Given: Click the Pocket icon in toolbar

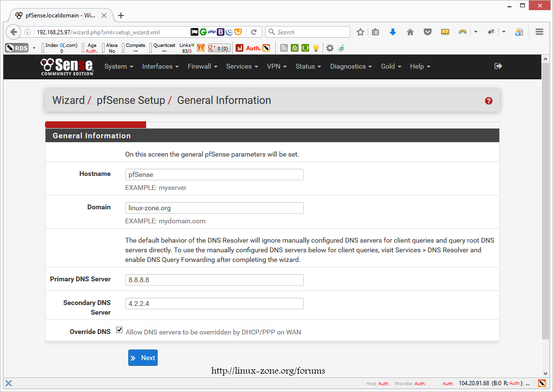Looking at the screenshot, I should [x=428, y=32].
